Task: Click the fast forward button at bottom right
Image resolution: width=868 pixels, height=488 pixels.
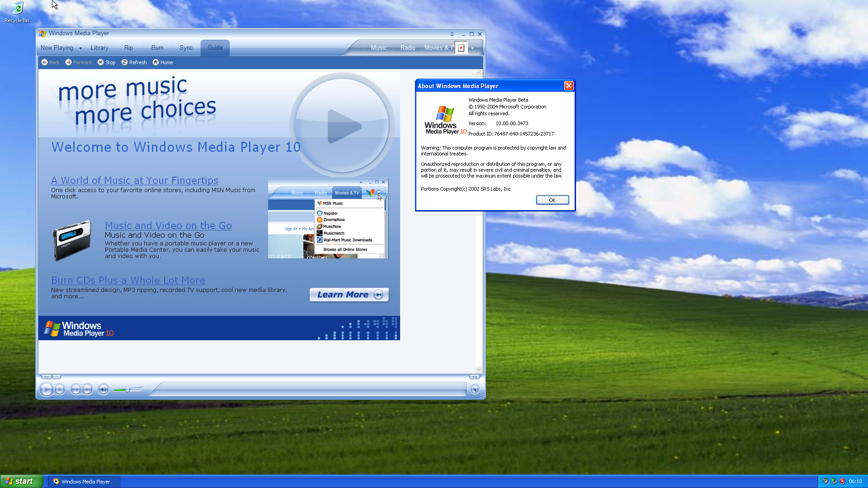Action: pyautogui.click(x=474, y=376)
